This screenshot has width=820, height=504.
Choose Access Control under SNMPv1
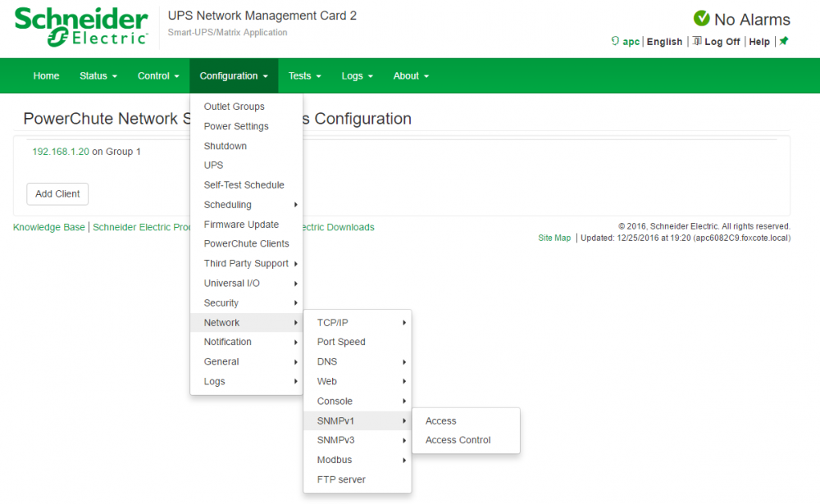tap(466, 440)
